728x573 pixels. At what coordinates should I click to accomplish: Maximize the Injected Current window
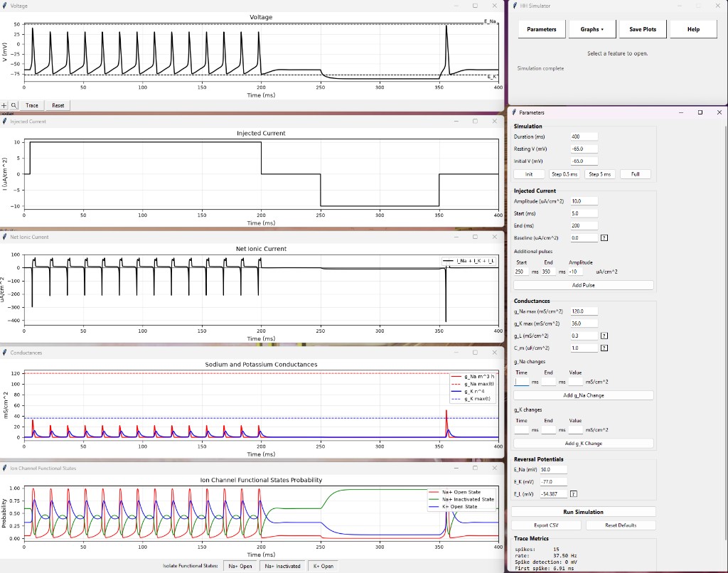click(x=475, y=121)
